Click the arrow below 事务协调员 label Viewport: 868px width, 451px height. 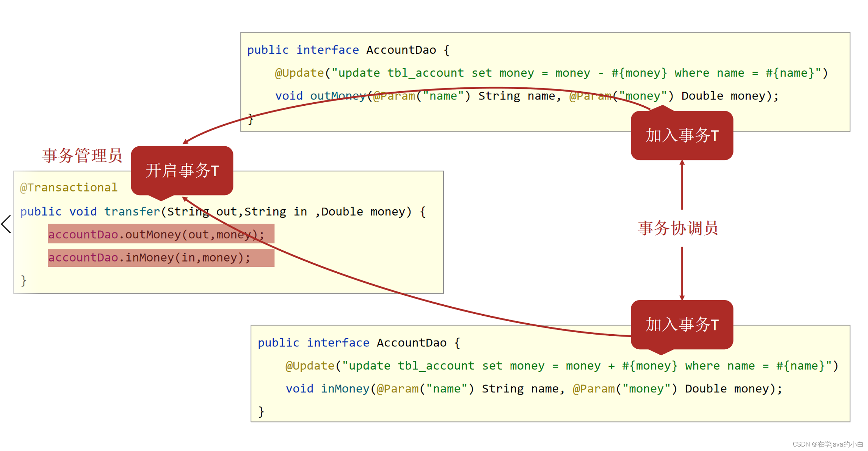click(682, 274)
